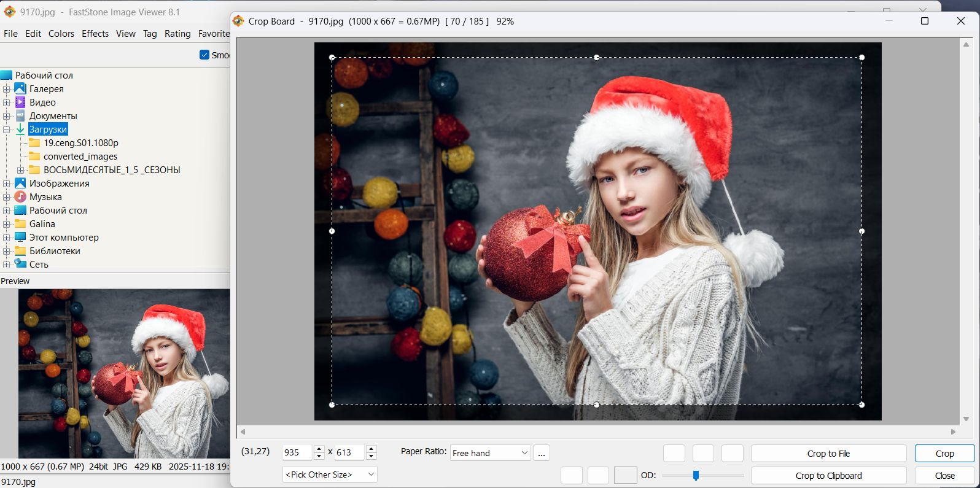The image size is (980, 488).
Task: Click the converted_images folder icon
Action: pos(34,157)
